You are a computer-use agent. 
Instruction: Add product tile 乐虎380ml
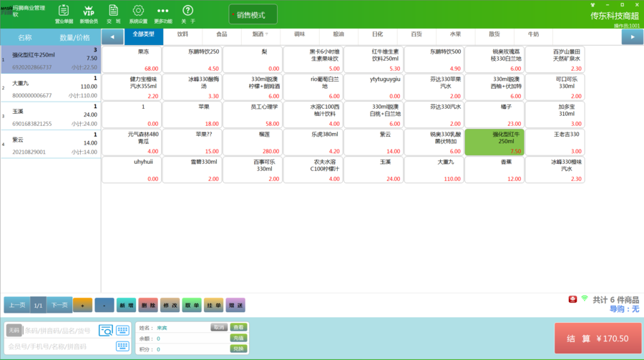coord(313,142)
